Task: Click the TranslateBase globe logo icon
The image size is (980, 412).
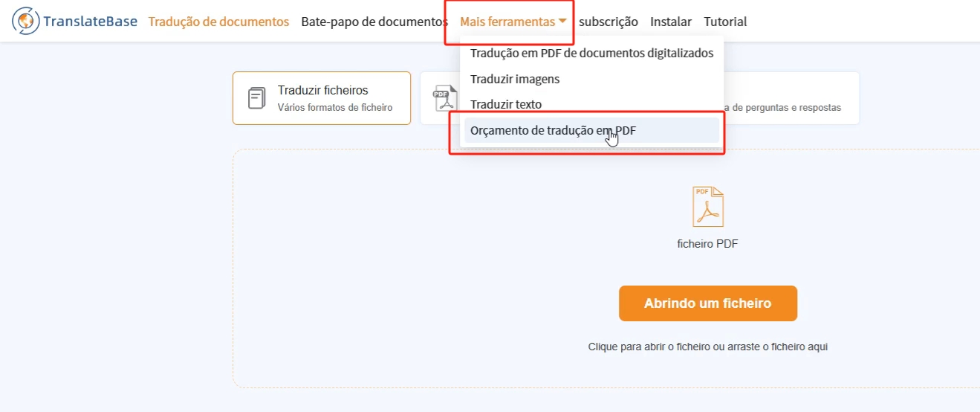Action: click(26, 21)
